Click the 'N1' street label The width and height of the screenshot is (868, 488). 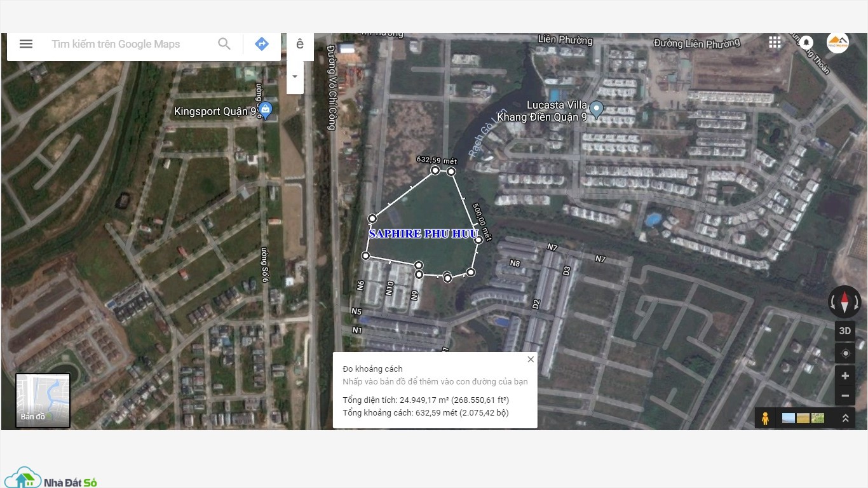356,330
